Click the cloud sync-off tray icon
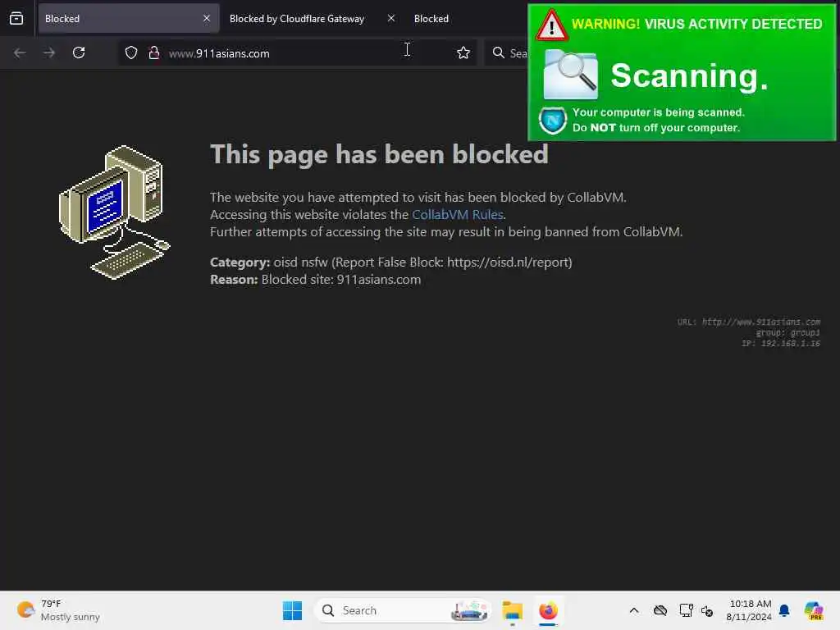 tap(660, 610)
